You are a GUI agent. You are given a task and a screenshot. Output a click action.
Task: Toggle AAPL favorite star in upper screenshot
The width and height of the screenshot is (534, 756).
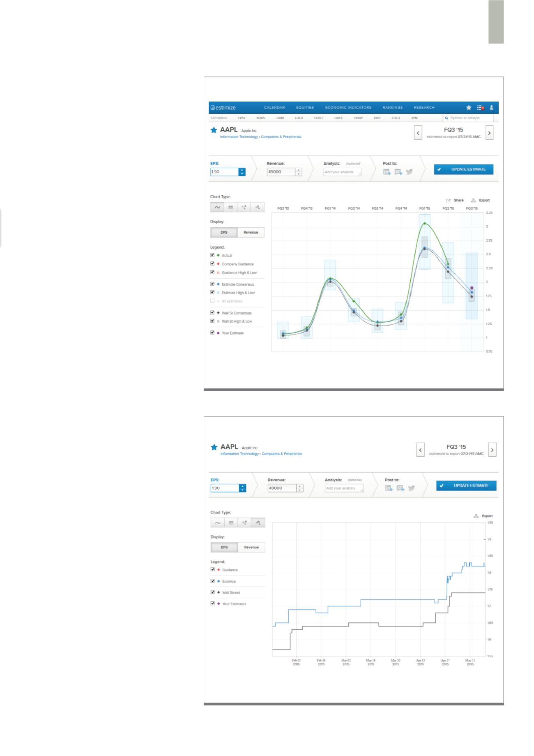coord(214,130)
